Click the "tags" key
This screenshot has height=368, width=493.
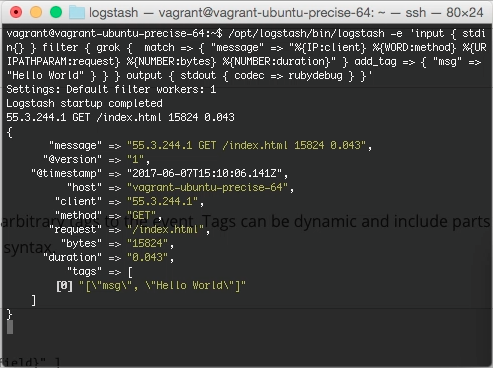[x=84, y=272]
